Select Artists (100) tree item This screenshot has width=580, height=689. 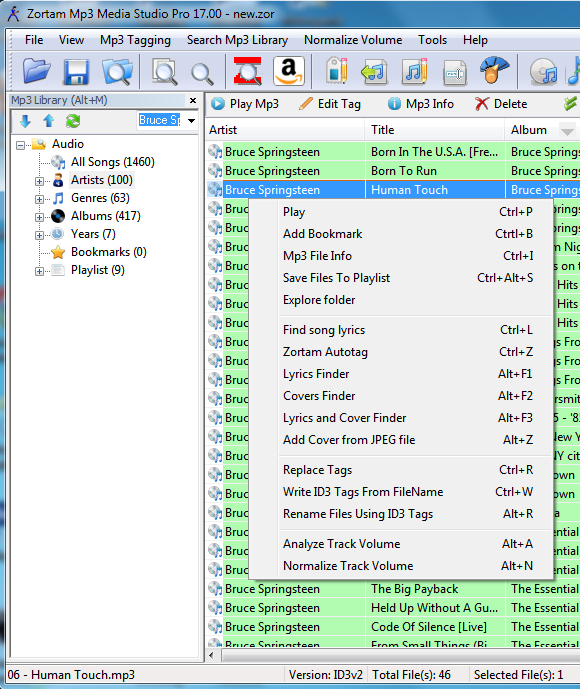[102, 180]
